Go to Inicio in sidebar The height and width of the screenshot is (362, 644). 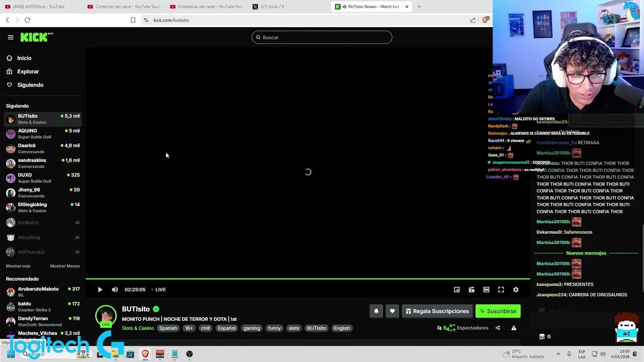24,58
